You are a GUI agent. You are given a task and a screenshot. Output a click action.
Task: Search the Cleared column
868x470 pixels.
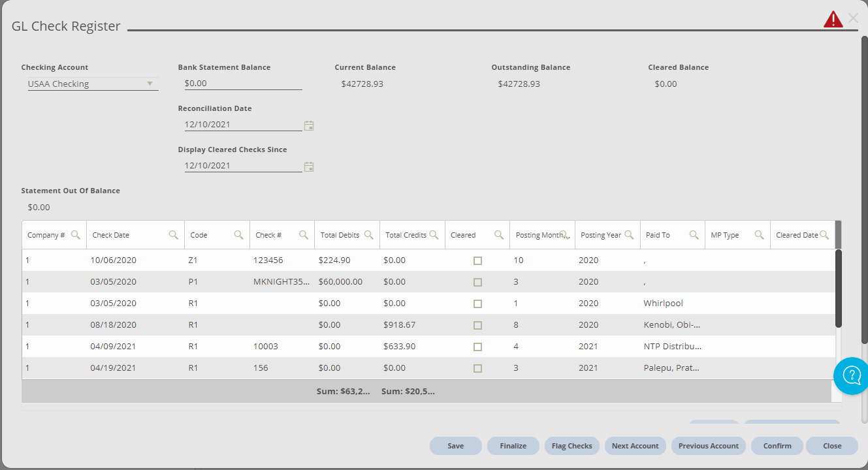coord(499,235)
